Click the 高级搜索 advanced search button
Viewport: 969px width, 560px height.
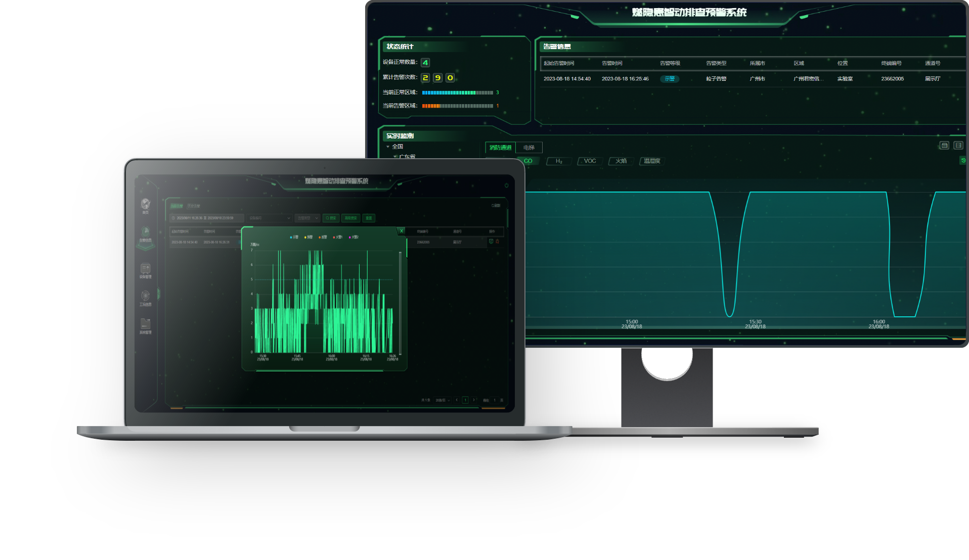coord(350,218)
